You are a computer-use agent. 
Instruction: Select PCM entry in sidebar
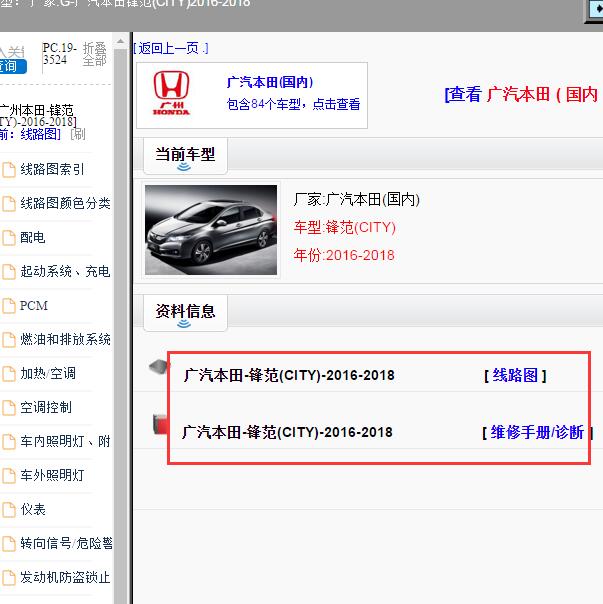click(x=34, y=305)
